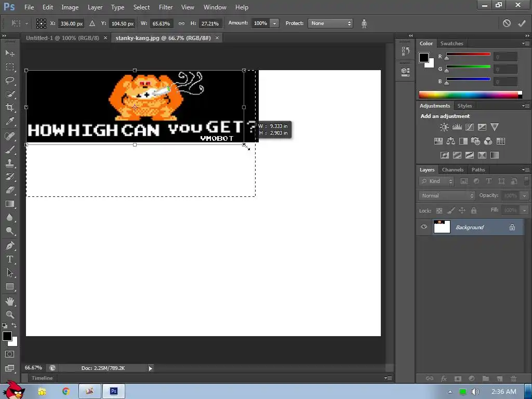Screen dimensions: 532x399
Task: Select the Lasso tool
Action: [x=9, y=81]
